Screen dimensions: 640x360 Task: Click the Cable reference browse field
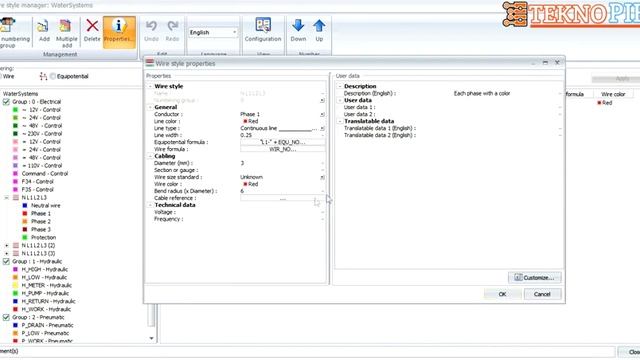coord(282,198)
